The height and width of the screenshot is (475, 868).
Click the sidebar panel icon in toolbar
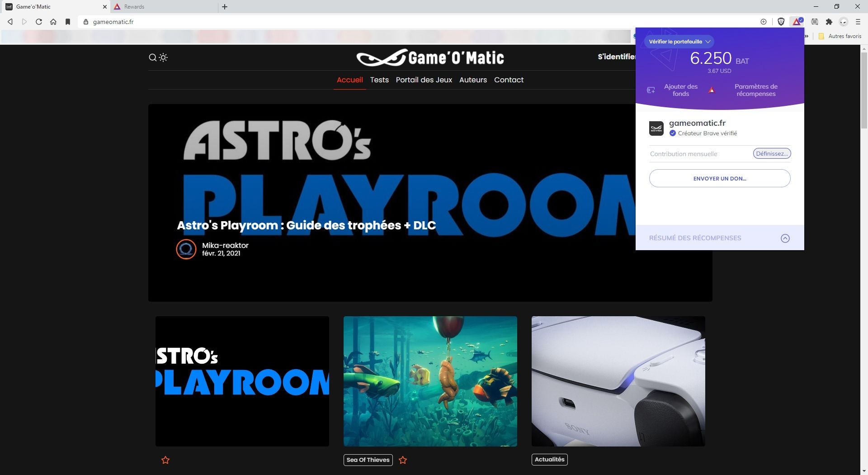[815, 22]
